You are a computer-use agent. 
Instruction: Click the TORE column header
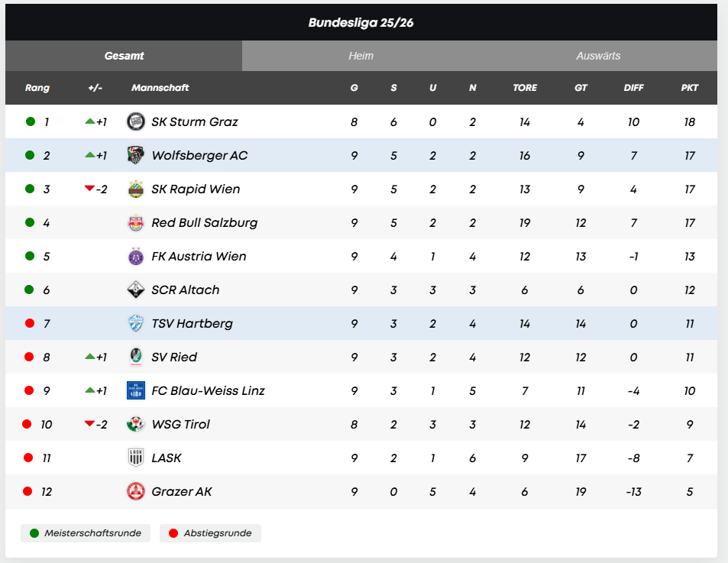525,88
